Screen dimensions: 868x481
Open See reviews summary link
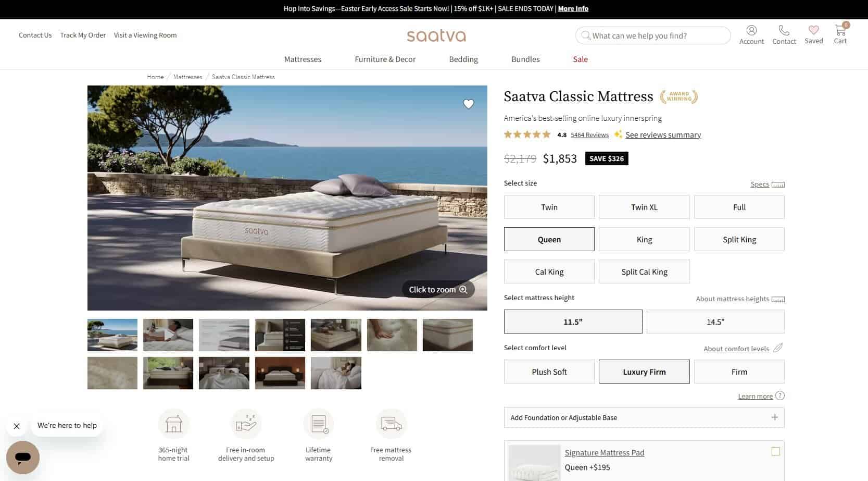coord(663,135)
